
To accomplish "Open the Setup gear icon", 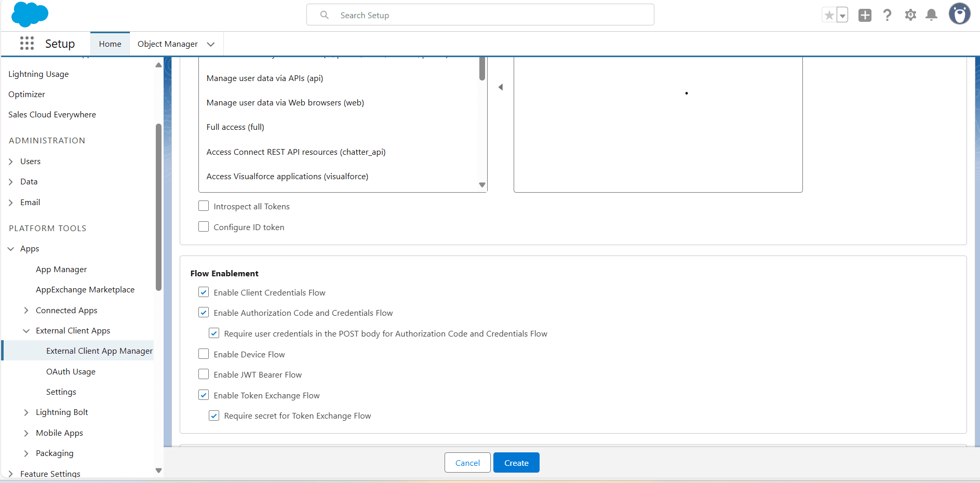I will click(910, 15).
